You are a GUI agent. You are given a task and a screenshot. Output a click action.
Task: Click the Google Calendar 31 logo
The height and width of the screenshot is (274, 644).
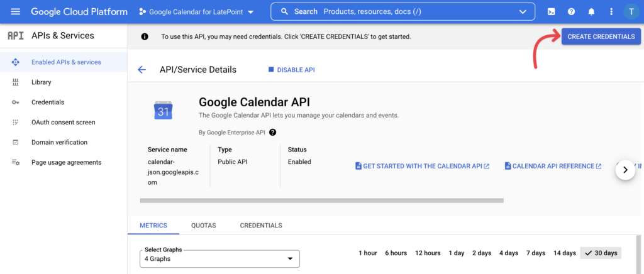[164, 110]
